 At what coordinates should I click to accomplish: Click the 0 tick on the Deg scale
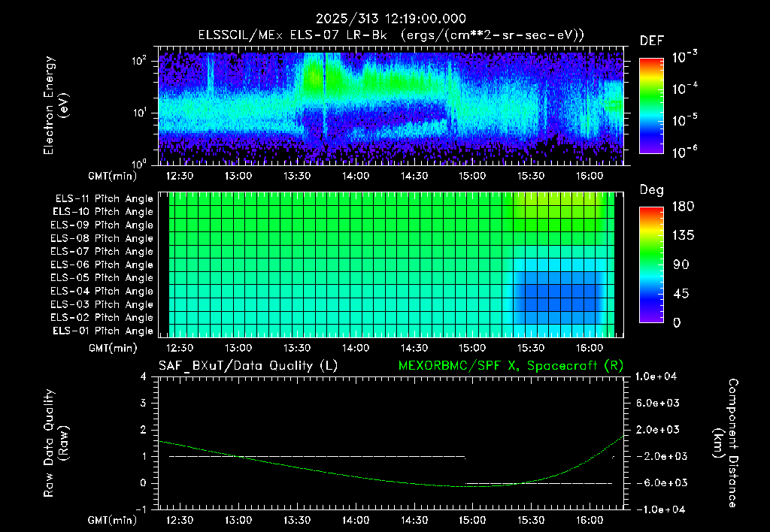[x=678, y=322]
